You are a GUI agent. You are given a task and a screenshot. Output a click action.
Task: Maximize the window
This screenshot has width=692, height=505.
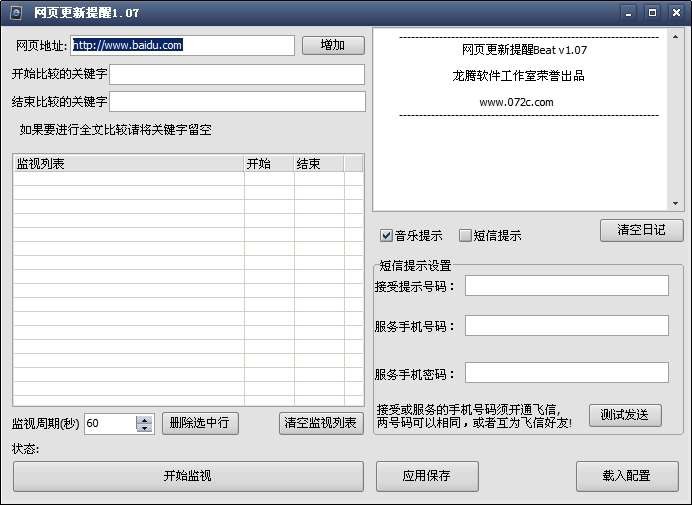[652, 13]
